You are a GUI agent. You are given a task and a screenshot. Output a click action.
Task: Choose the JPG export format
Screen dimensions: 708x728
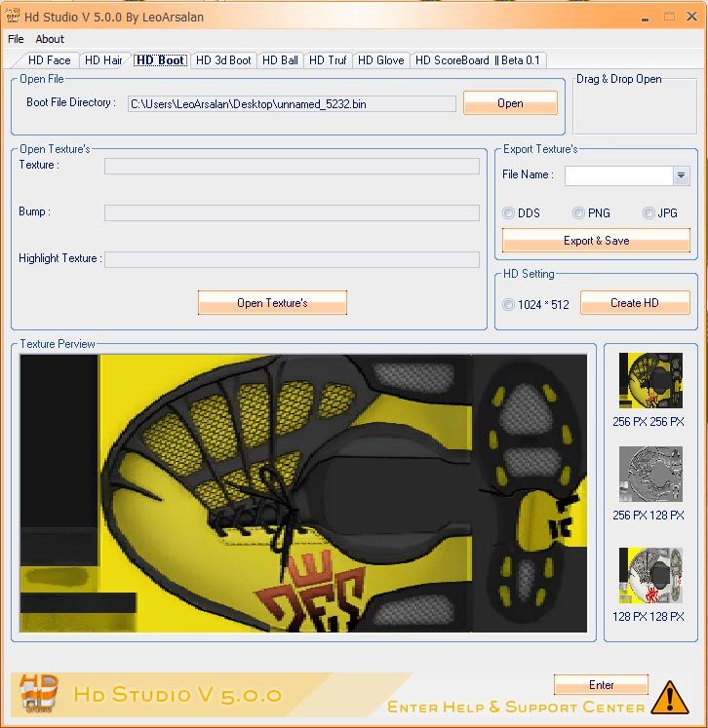[x=649, y=213]
